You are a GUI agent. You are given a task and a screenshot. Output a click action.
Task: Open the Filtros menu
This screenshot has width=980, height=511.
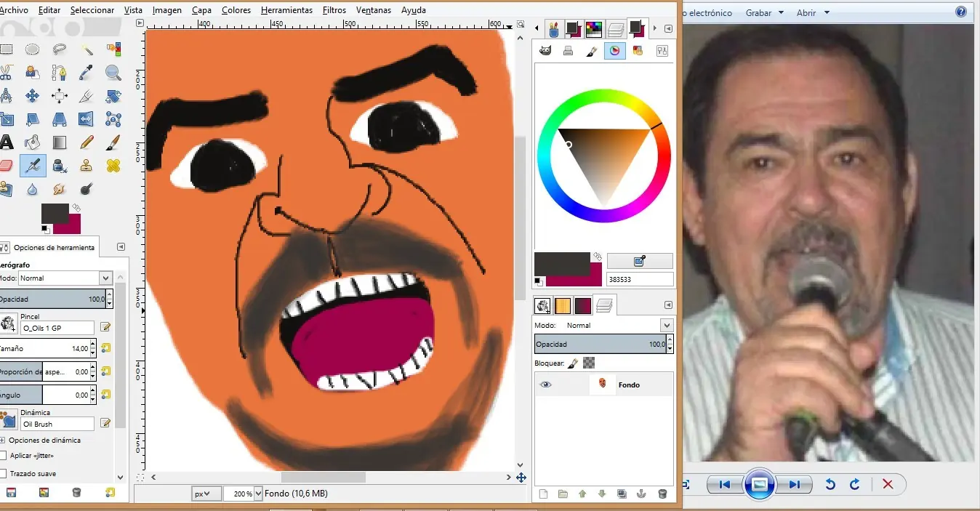tap(334, 10)
